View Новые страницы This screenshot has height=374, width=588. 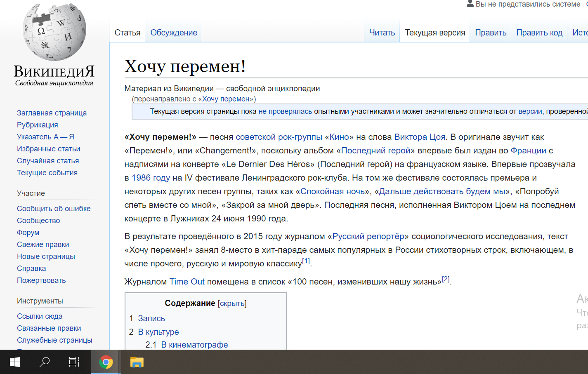(x=46, y=256)
